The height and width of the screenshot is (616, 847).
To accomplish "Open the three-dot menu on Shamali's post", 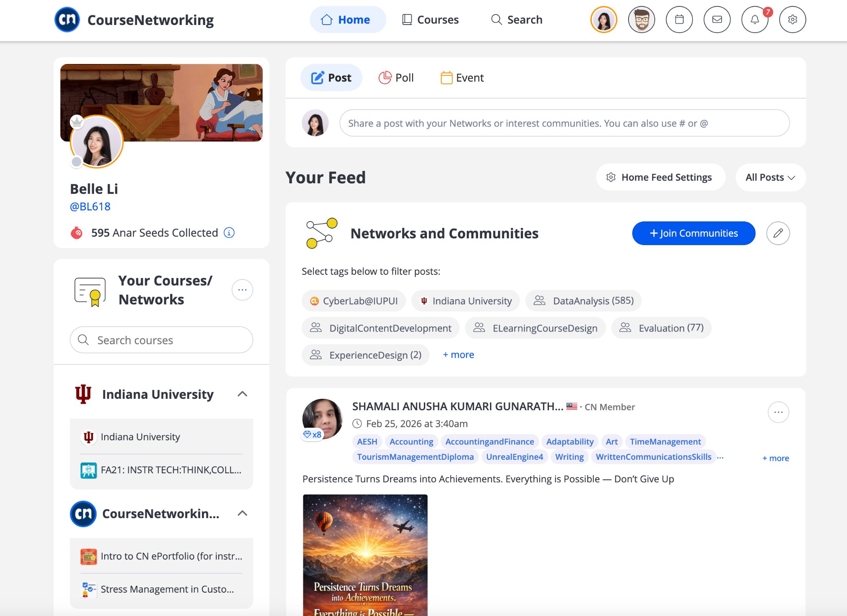I will [778, 412].
